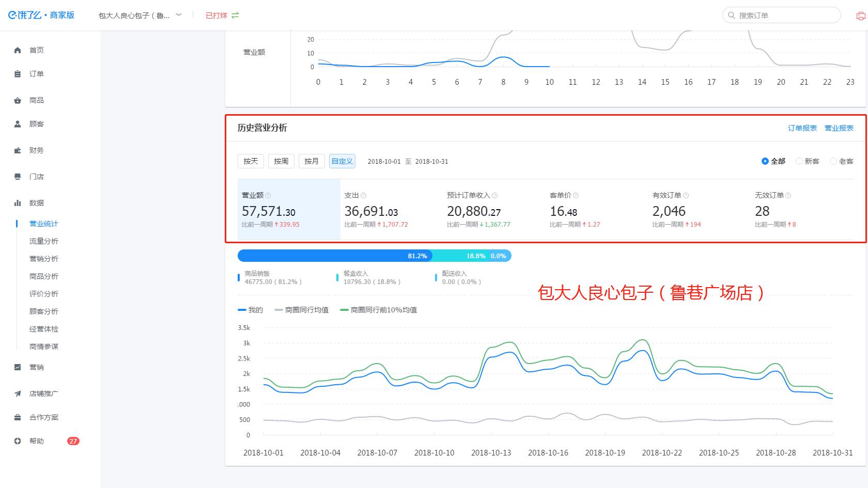The width and height of the screenshot is (868, 488).
Task: Click the 营业报表 link
Action: (x=839, y=128)
